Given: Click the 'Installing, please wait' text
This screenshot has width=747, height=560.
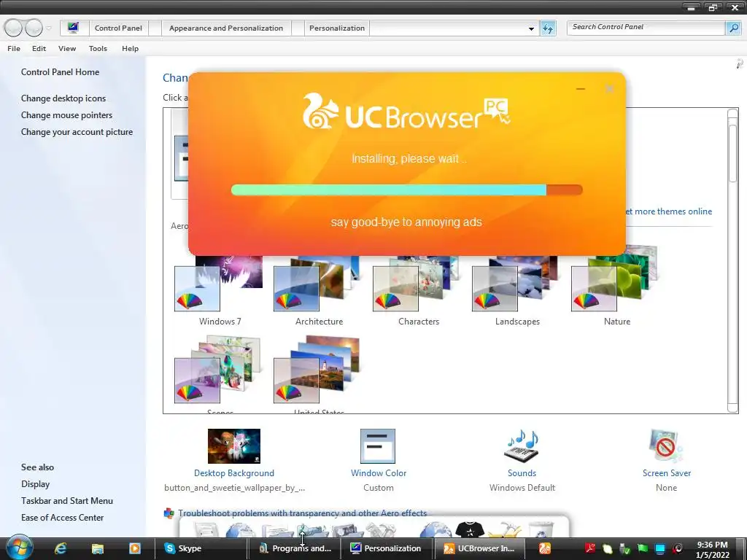Looking at the screenshot, I should (409, 158).
